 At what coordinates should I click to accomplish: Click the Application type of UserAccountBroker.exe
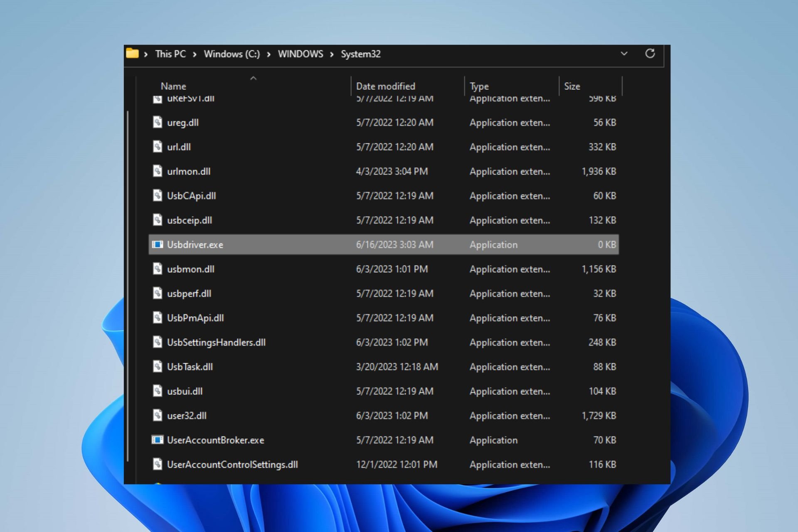(x=493, y=440)
